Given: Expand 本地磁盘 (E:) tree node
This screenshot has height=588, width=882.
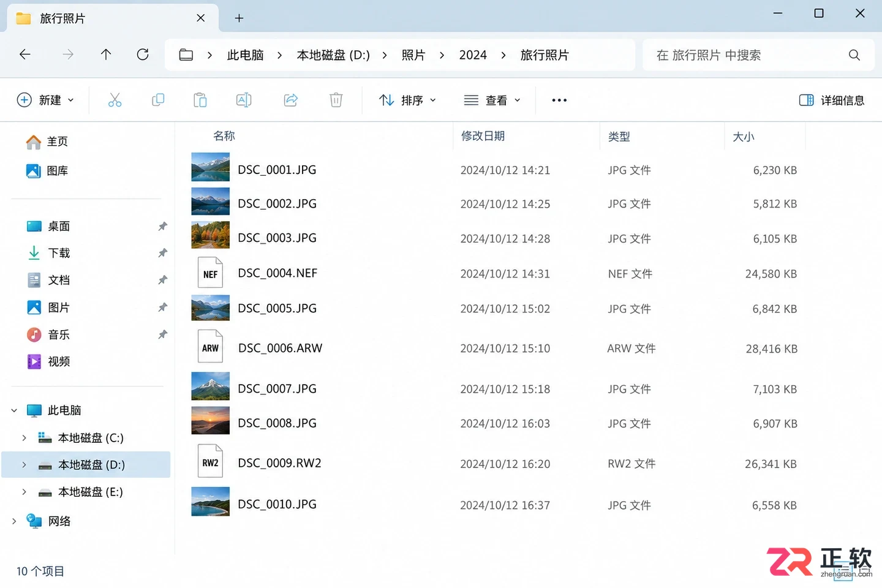Looking at the screenshot, I should click(24, 492).
